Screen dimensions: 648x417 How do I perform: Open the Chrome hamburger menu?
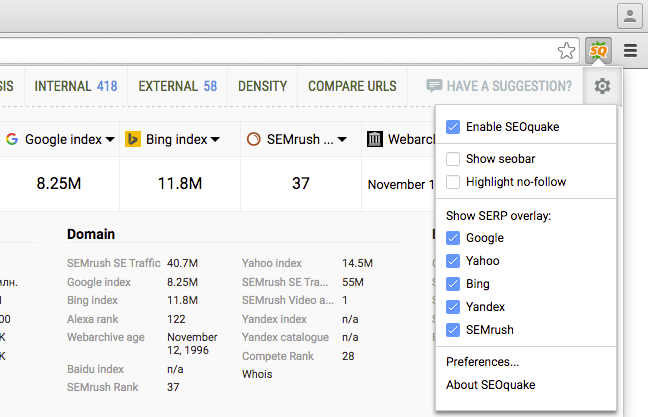coord(630,50)
